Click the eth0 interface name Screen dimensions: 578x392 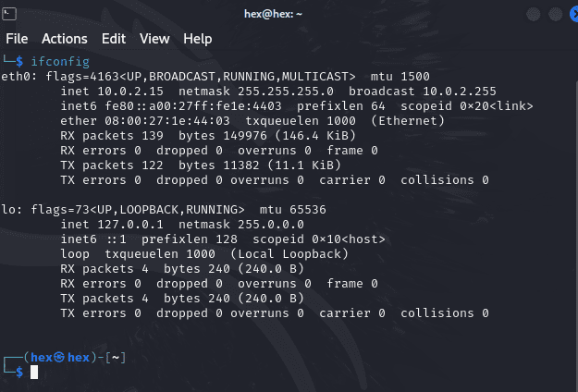pyautogui.click(x=17, y=76)
